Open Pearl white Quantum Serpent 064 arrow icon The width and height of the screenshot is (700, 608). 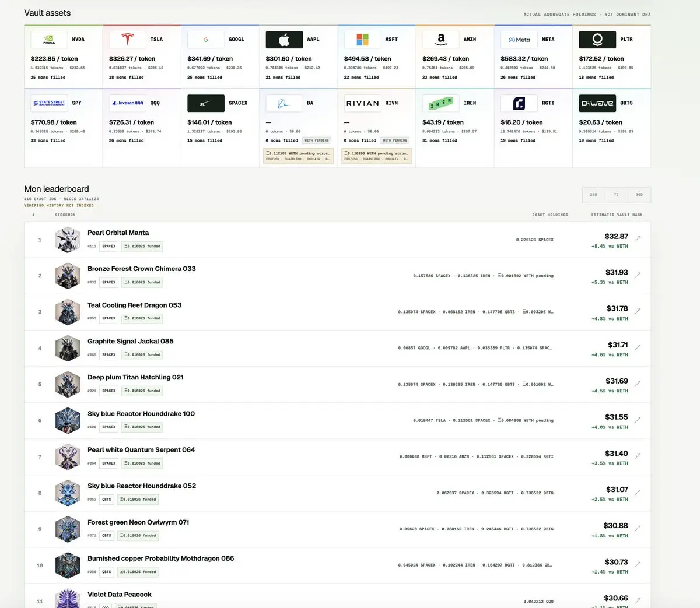[638, 456]
